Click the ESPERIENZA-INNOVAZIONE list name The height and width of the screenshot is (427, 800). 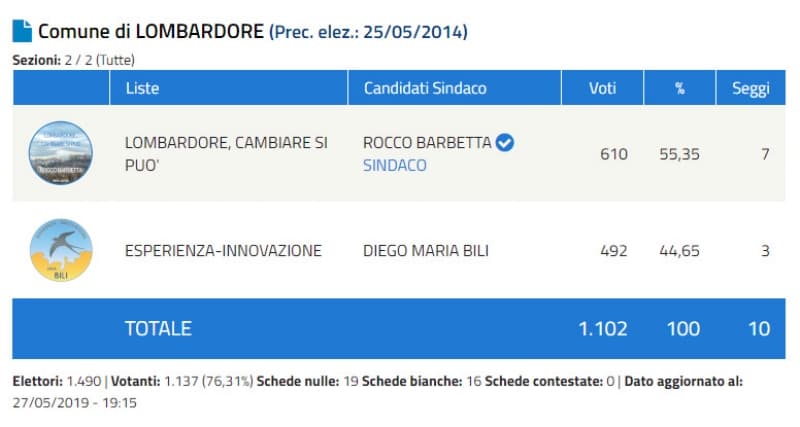[x=223, y=250]
